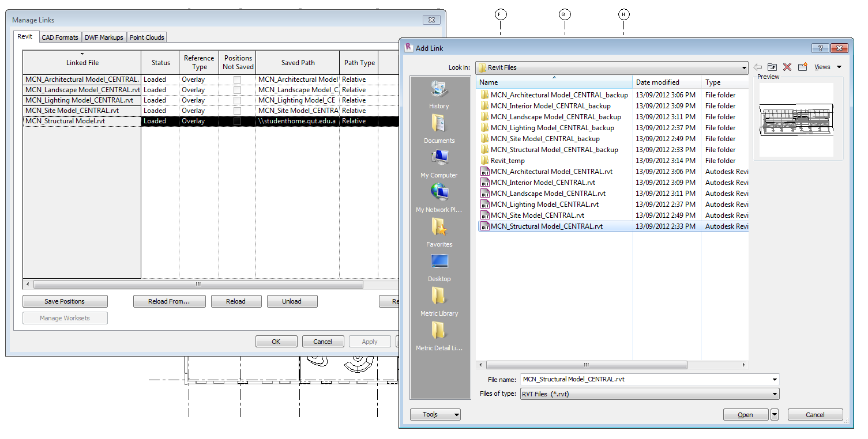Click the Delete (red X) icon
868x439 pixels.
(787, 67)
